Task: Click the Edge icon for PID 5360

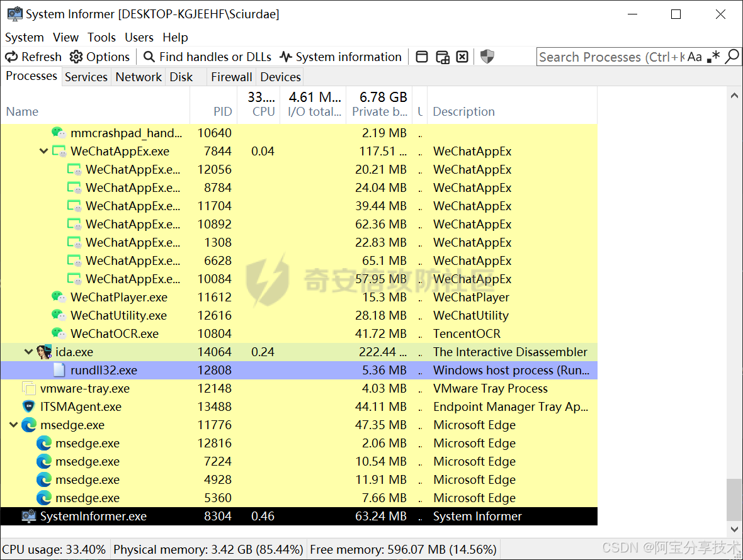Action: point(44,498)
